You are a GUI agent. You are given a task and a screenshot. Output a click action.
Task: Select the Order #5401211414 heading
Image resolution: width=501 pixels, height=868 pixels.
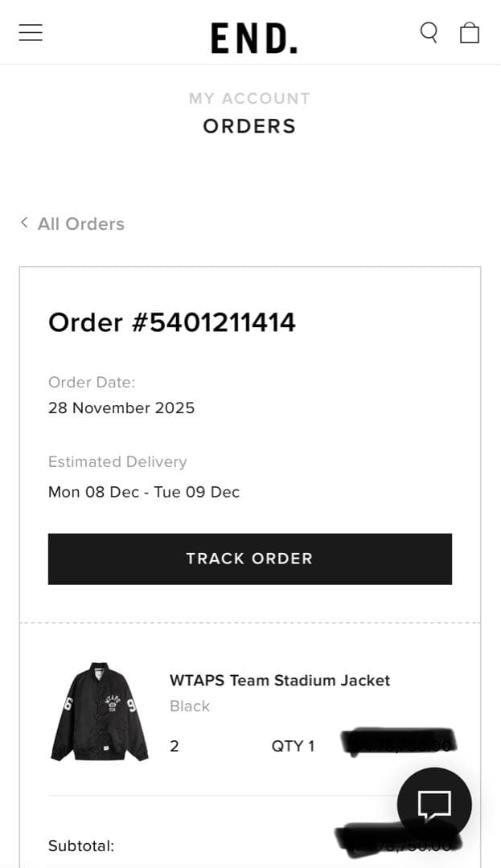point(172,321)
